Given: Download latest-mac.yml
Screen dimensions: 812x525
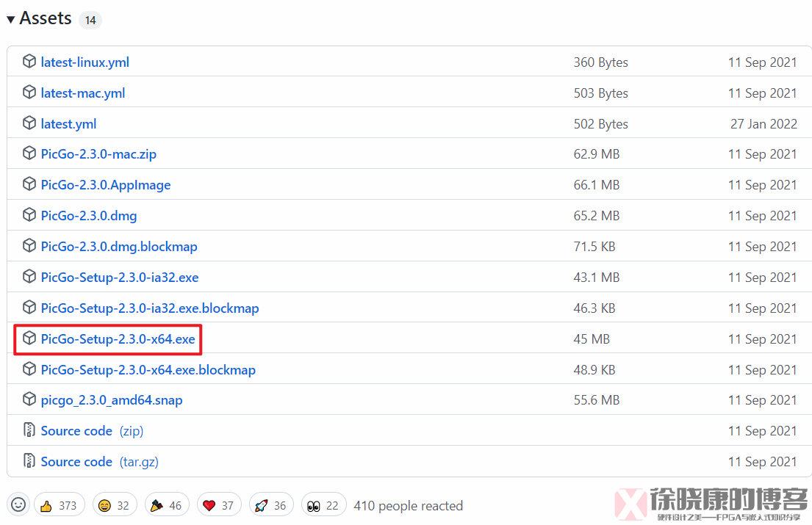Looking at the screenshot, I should (x=83, y=94).
